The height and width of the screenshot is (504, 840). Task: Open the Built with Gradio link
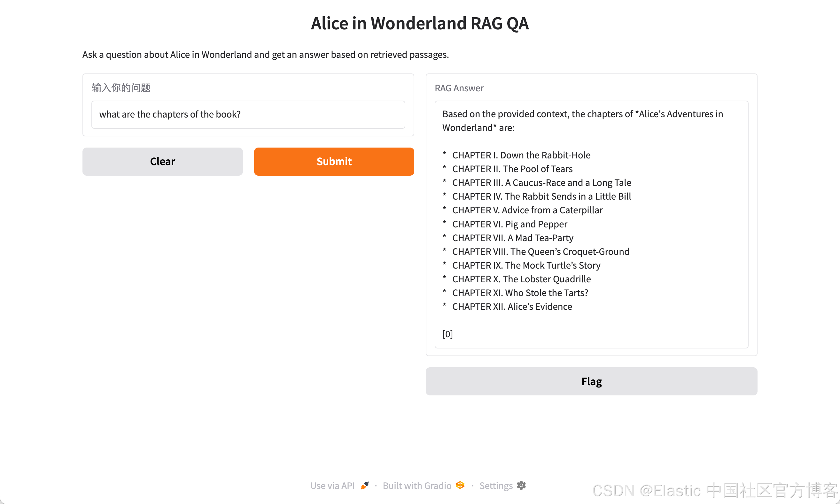pos(417,486)
